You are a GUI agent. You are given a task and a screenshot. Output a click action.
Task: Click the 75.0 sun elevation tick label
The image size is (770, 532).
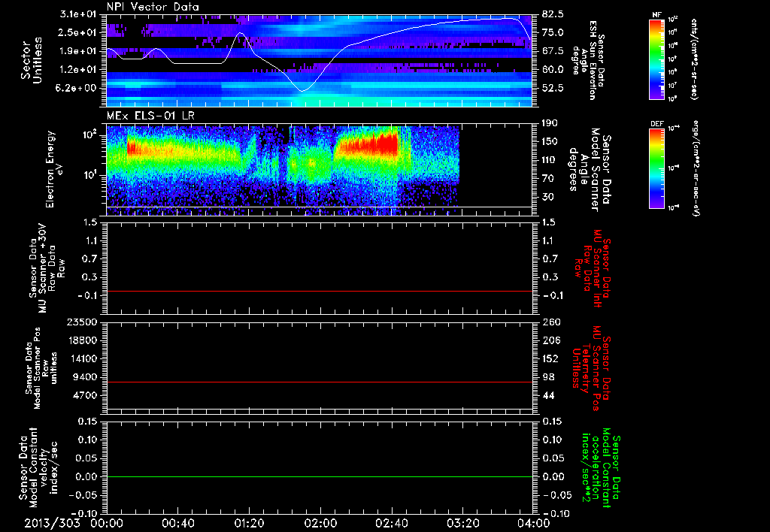(553, 32)
